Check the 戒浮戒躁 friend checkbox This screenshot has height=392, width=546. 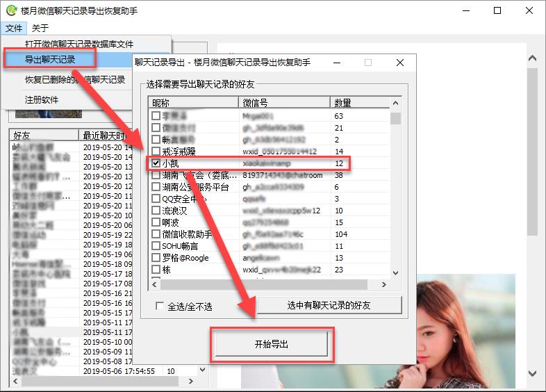coord(156,152)
